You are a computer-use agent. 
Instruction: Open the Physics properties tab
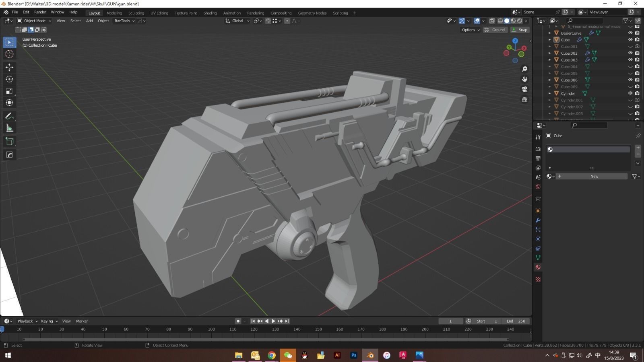tap(538, 239)
